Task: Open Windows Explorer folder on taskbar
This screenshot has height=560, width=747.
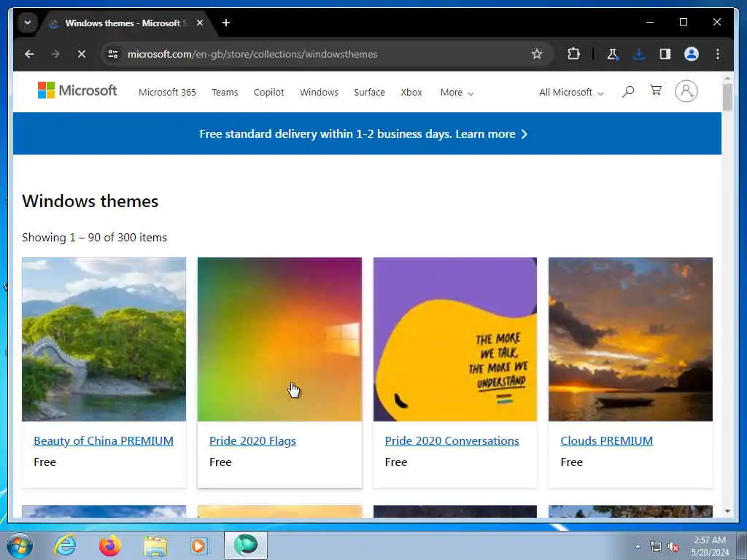Action: point(155,547)
